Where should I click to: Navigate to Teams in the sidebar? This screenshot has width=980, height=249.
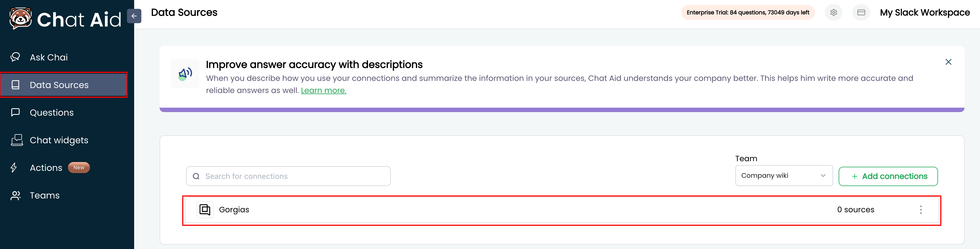coord(44,195)
